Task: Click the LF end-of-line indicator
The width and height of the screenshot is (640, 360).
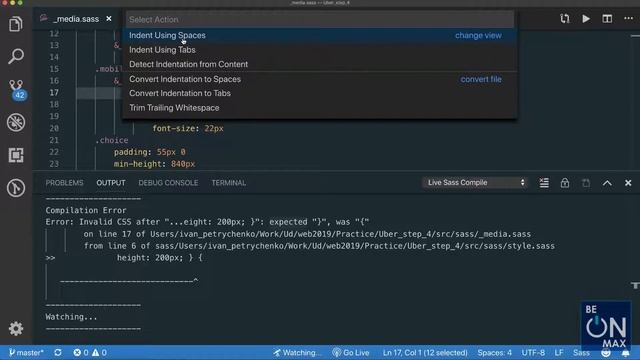Action: pos(559,353)
